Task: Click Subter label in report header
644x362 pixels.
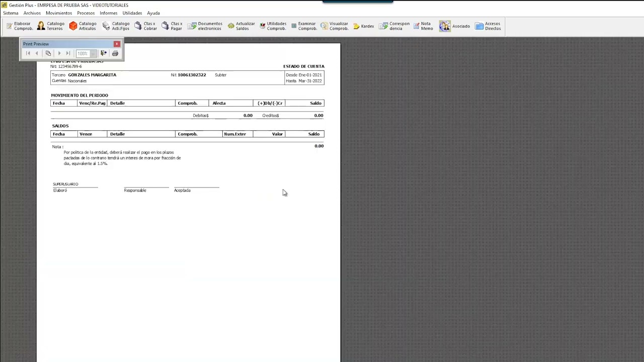Action: [220, 75]
